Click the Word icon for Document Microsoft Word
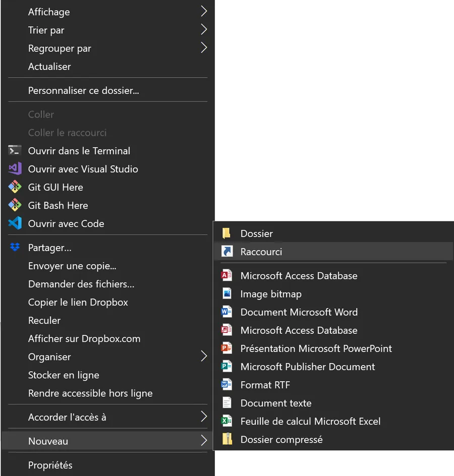 pyautogui.click(x=226, y=312)
